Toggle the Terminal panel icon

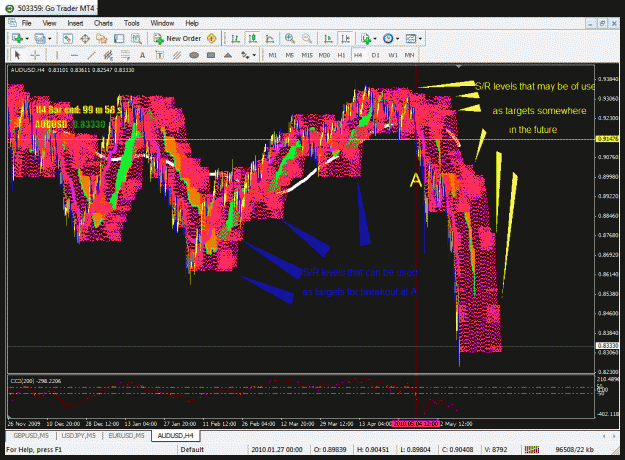(x=119, y=39)
